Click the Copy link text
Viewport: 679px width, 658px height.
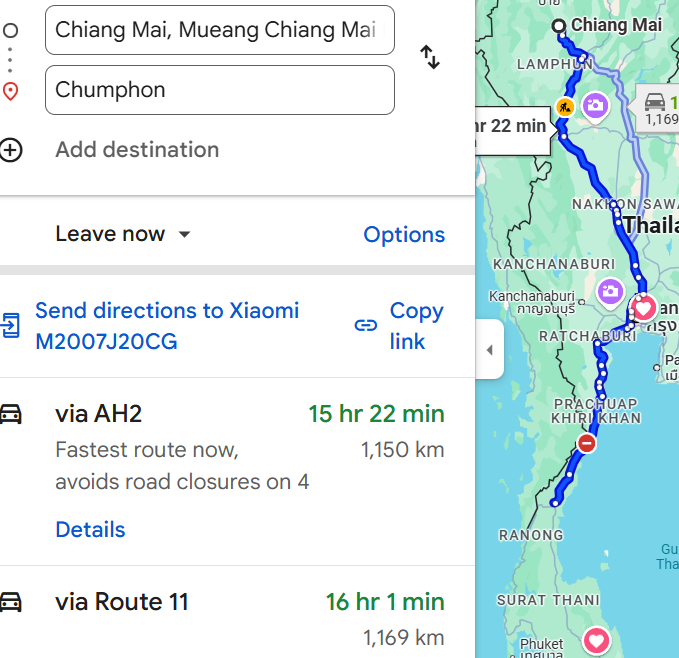pos(417,326)
